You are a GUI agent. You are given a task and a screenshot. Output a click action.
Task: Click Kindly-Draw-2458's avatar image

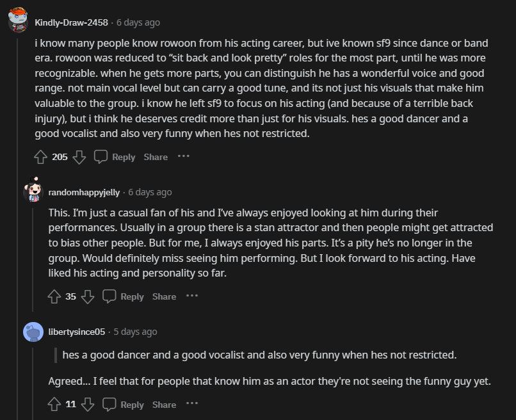18,21
